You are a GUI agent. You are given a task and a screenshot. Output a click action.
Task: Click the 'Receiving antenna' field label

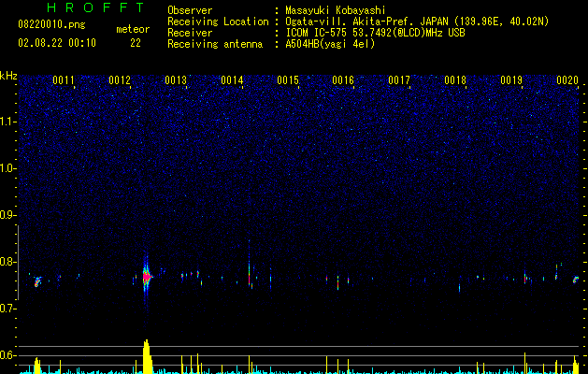(x=215, y=44)
